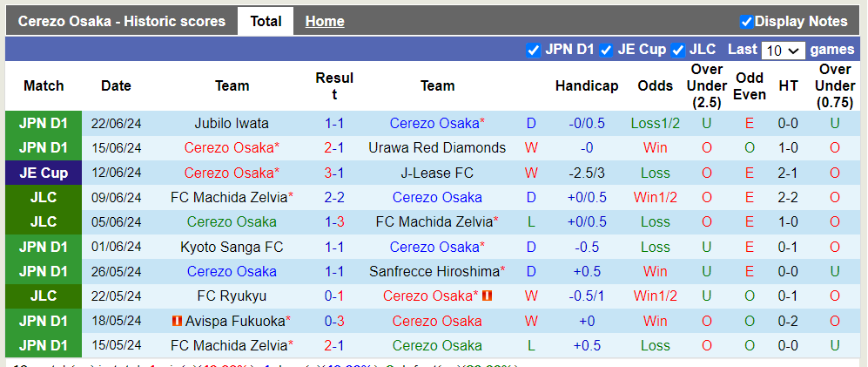Open Kyoto Sanga FC team link

(x=232, y=247)
